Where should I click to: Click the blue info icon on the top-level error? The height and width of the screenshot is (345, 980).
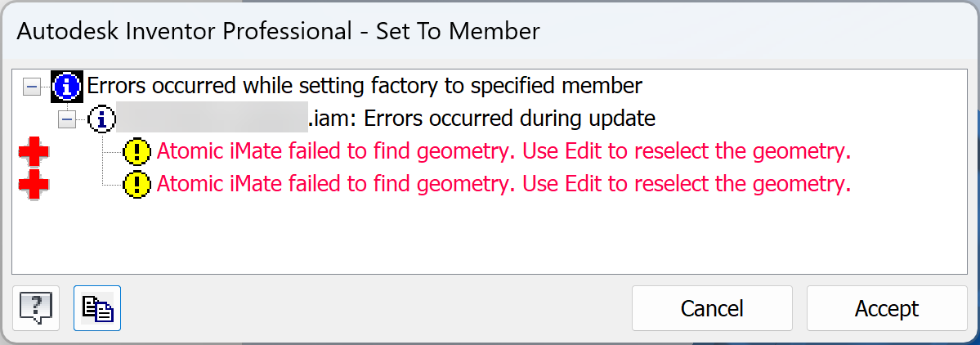click(67, 85)
